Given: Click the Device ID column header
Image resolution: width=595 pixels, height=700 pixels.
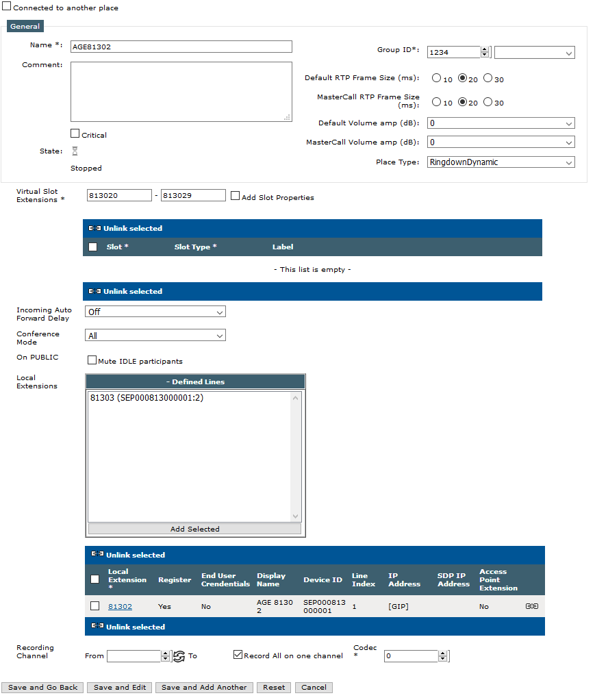Looking at the screenshot, I should (x=322, y=580).
